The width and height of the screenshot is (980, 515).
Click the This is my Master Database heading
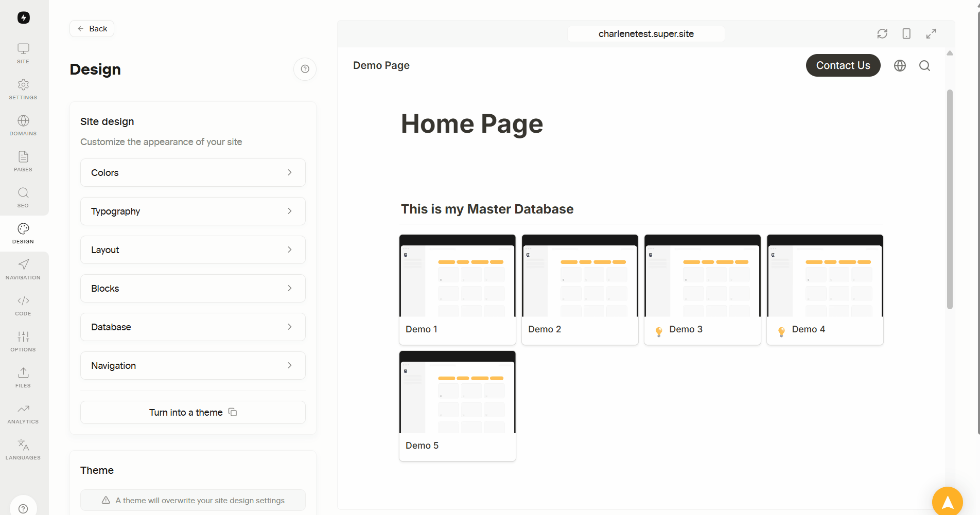(487, 209)
